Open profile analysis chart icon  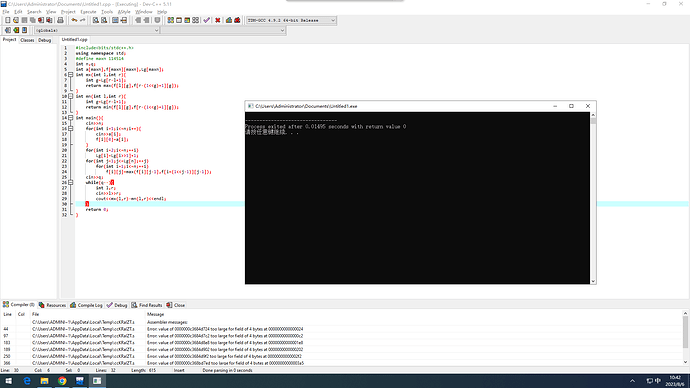tap(229, 20)
